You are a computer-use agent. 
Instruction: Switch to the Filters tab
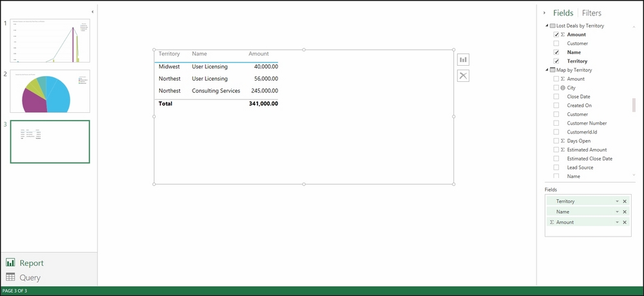coord(591,13)
